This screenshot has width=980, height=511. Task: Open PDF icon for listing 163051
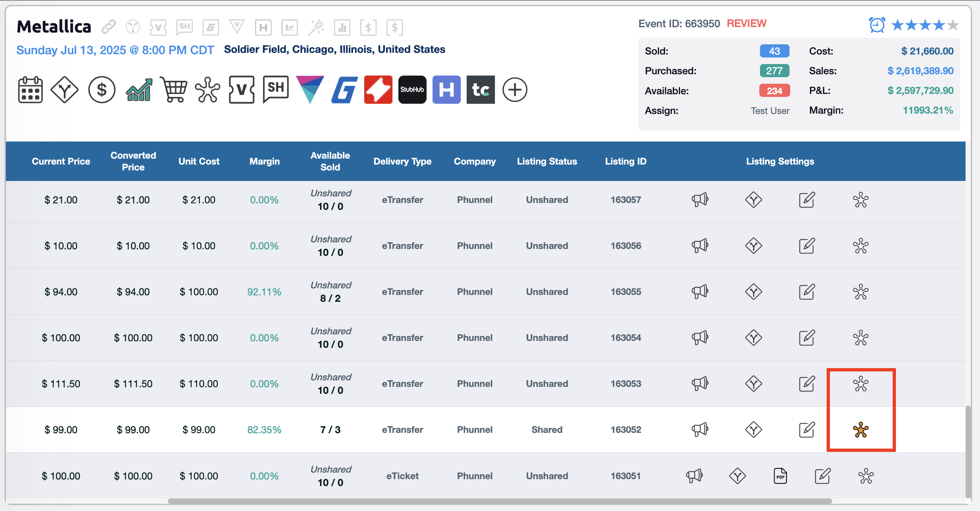(x=780, y=476)
